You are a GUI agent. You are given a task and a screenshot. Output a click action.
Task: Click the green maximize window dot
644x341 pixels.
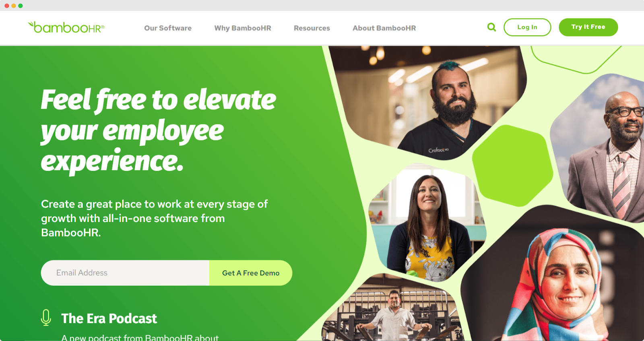tap(20, 6)
